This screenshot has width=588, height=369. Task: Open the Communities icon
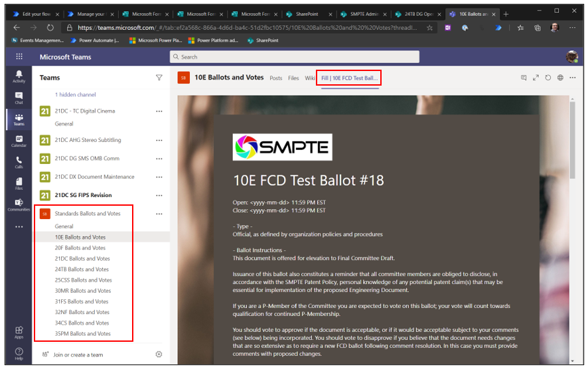tap(19, 204)
